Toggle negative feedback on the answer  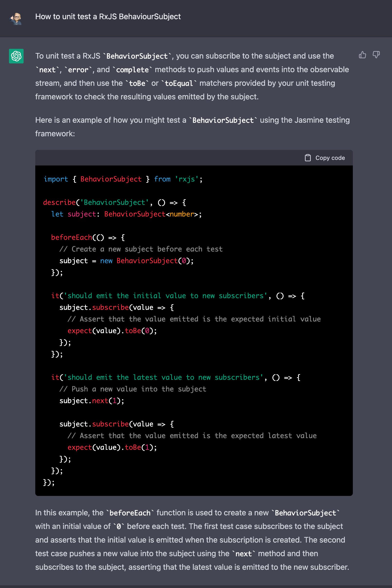pos(376,55)
